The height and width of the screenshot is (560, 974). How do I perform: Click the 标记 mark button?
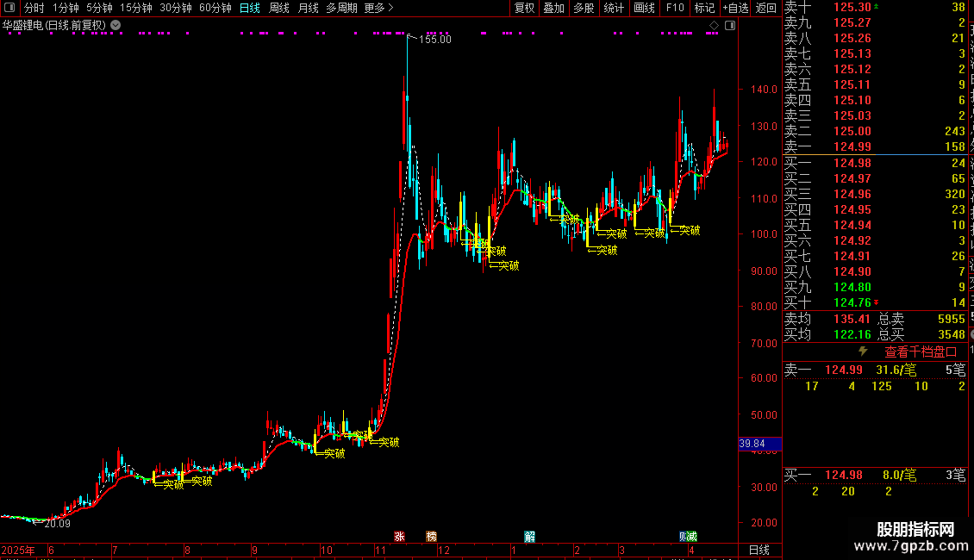coord(704,8)
